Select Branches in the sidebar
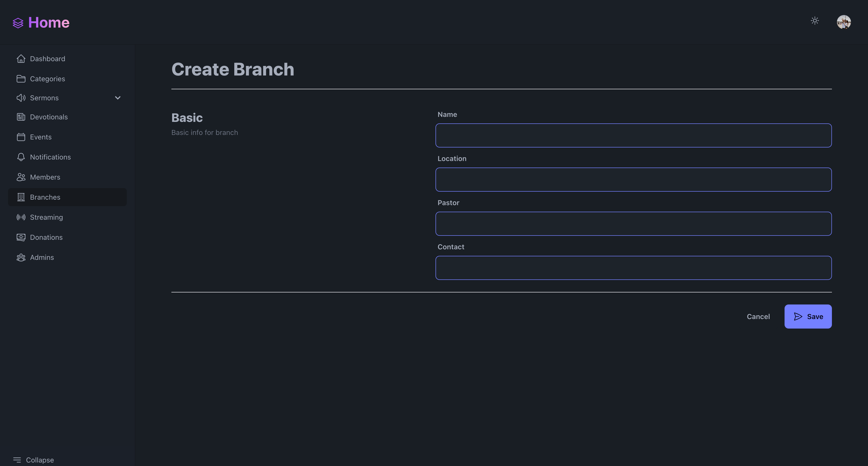The width and height of the screenshot is (868, 466). [45, 197]
